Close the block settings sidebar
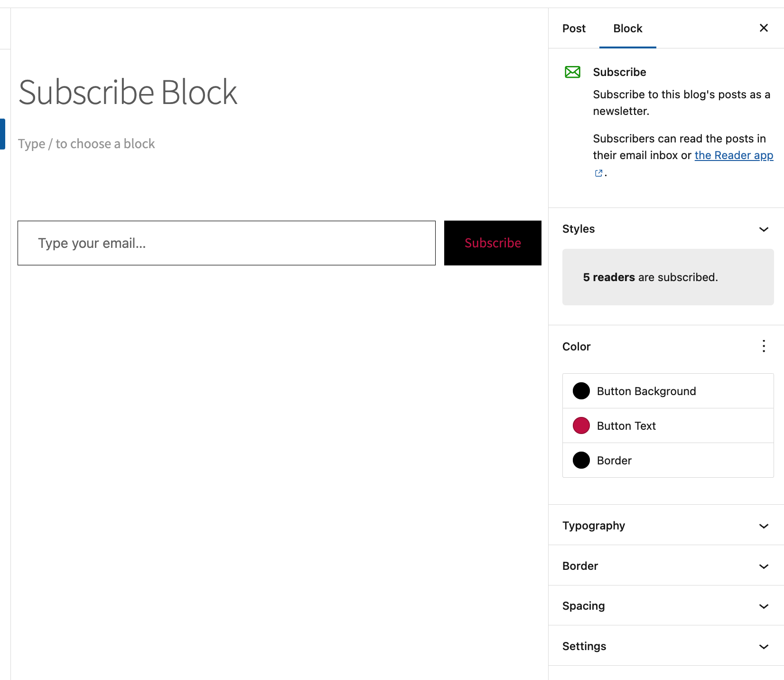This screenshot has width=784, height=680. [763, 28]
